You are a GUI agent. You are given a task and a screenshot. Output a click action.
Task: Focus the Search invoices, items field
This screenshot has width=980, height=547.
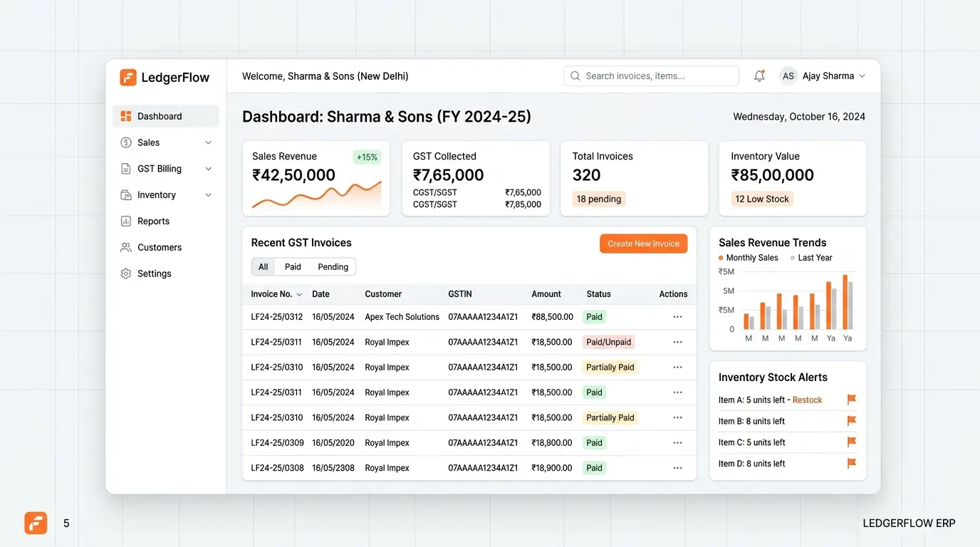pyautogui.click(x=651, y=76)
